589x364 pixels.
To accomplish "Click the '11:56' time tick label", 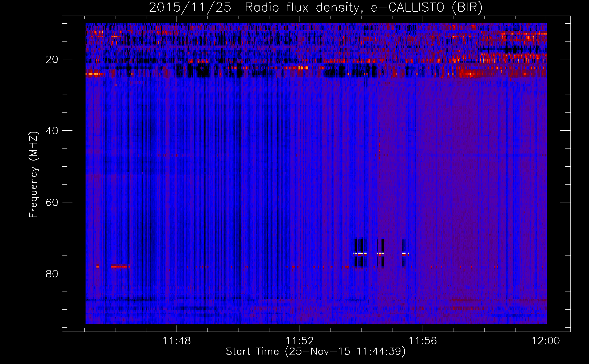I will (x=423, y=341).
